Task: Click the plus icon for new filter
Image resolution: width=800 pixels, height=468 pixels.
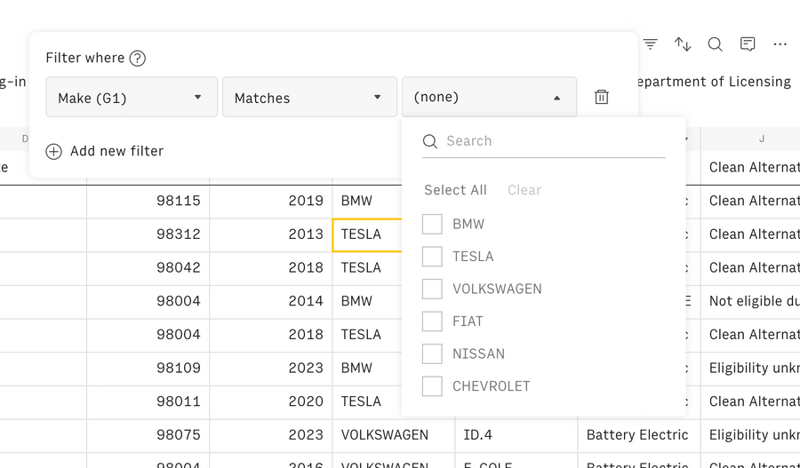Action: tap(54, 152)
